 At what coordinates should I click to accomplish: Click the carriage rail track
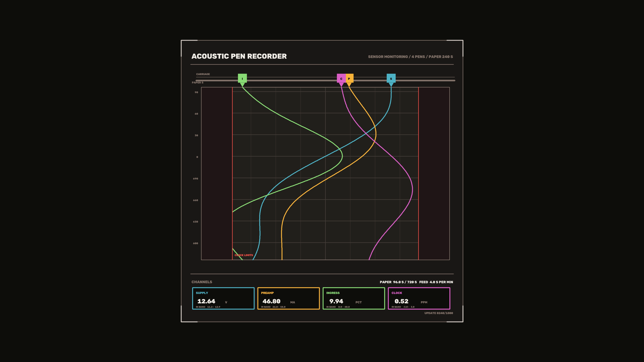[325, 80]
